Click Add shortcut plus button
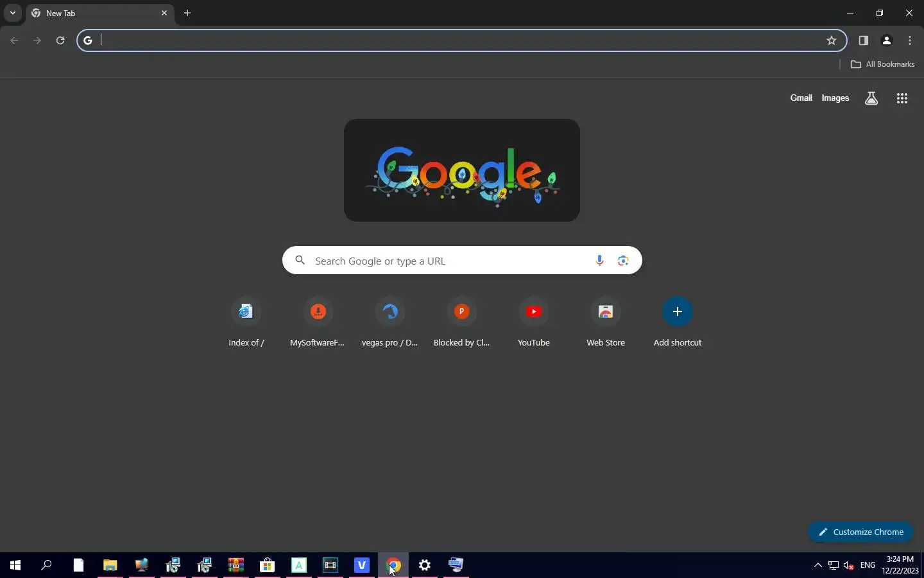 (678, 311)
